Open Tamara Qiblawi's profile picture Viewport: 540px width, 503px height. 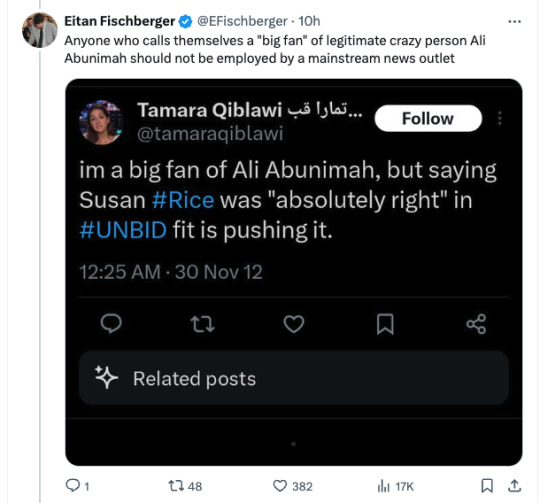pos(101,122)
